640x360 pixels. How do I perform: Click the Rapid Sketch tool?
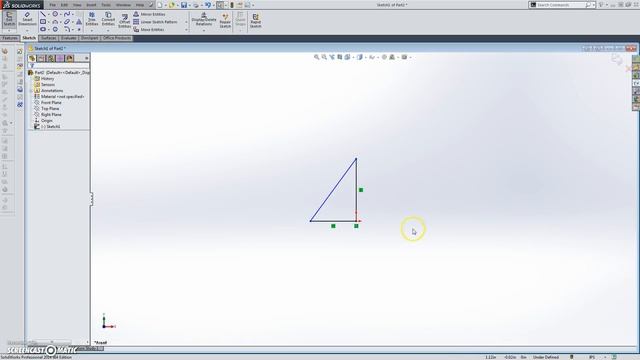(x=256, y=20)
